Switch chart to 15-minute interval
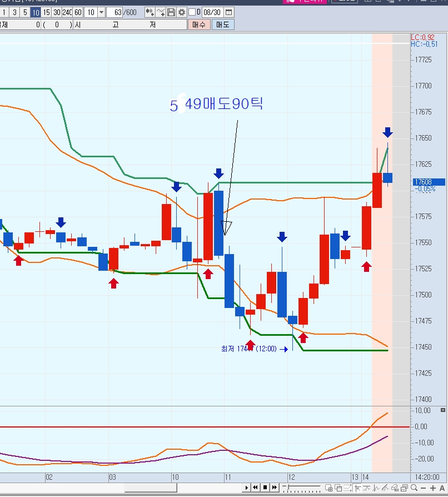This screenshot has height=497, width=448. (46, 12)
